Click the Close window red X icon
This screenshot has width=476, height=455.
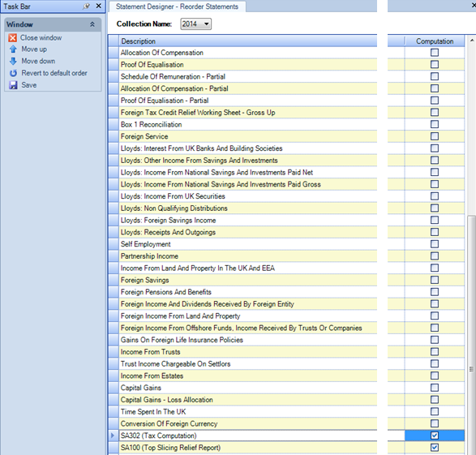[x=13, y=37]
